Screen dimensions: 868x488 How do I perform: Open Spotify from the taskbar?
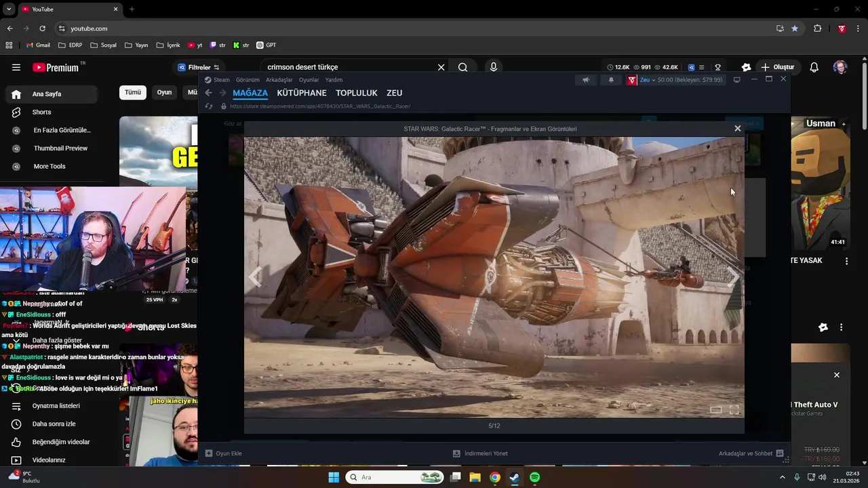(534, 477)
